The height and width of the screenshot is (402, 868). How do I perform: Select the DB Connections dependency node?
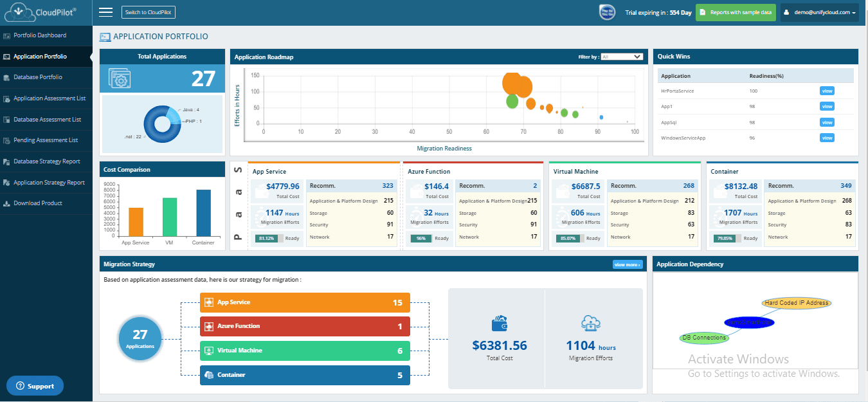(x=704, y=338)
